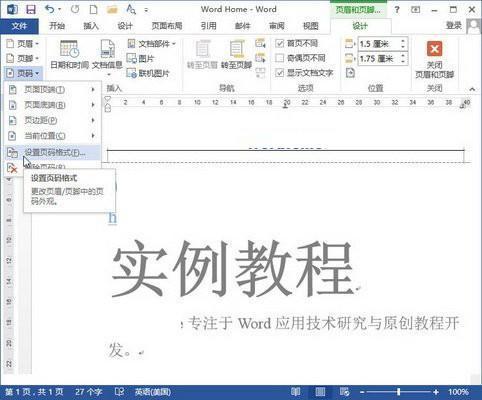Insert Online Picture (联机图片)
The image size is (482, 400).
point(148,73)
